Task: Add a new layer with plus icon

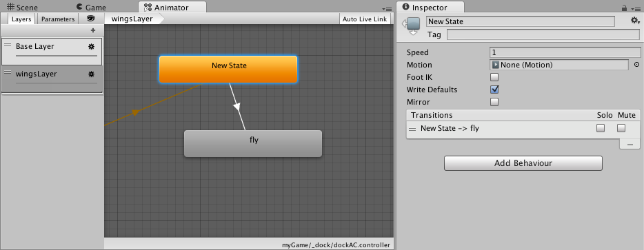Action: coord(93,30)
